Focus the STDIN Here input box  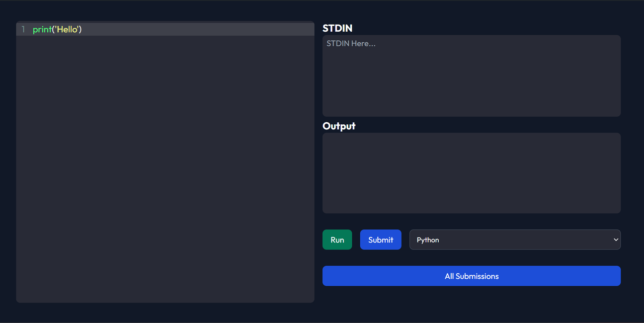[x=471, y=75]
